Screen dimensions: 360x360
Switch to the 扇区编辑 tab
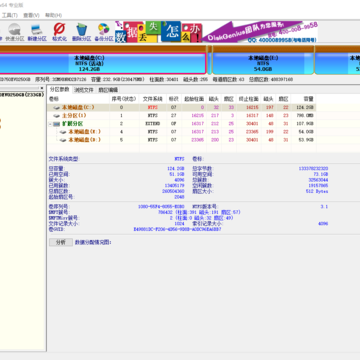(108, 90)
